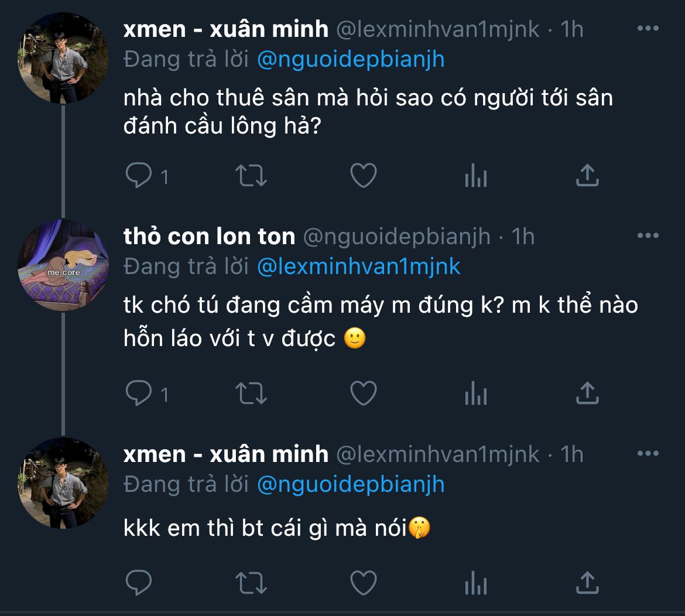The width and height of the screenshot is (685, 616).
Task: Share the first tweet by xmen - xuân minh
Action: tap(587, 176)
